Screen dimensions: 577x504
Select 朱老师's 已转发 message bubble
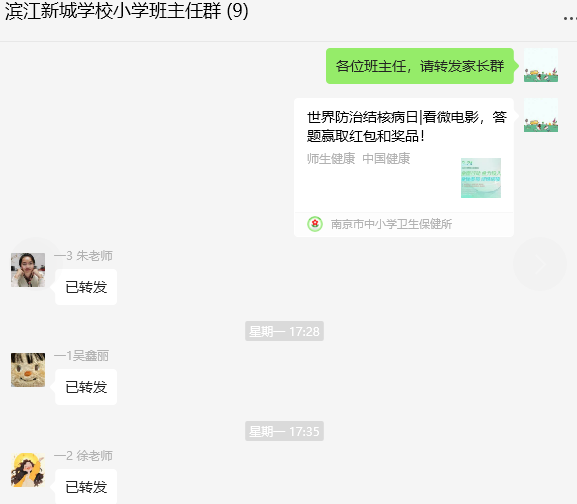(x=86, y=287)
